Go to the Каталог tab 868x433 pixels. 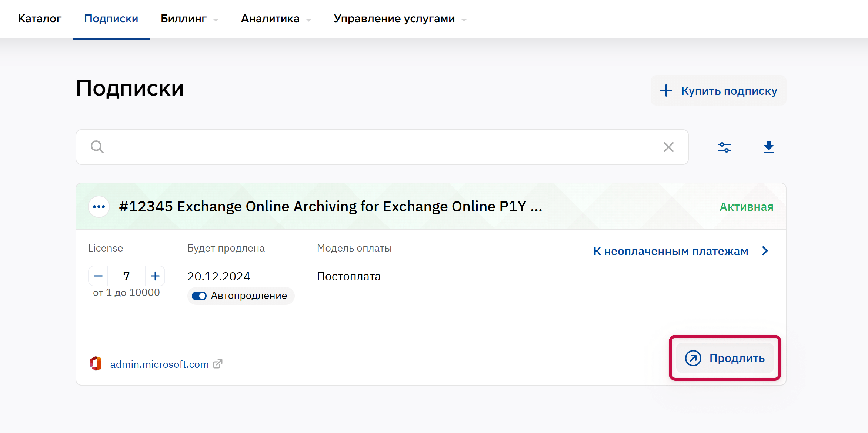(x=40, y=19)
